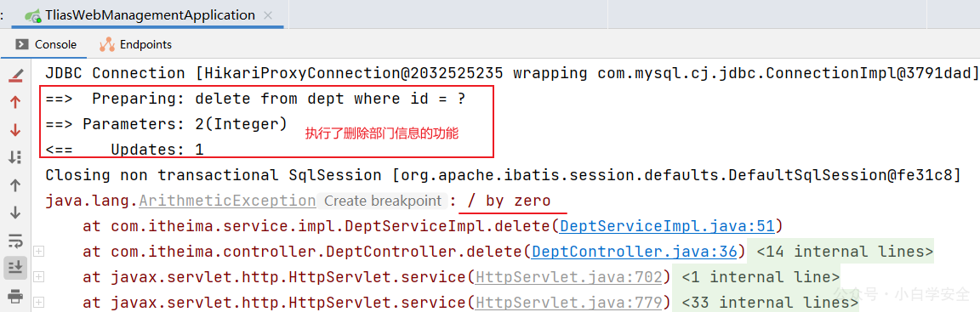Image resolution: width=980 pixels, height=312 pixels.
Task: Click the red up arrow icon
Action: pos(15,103)
